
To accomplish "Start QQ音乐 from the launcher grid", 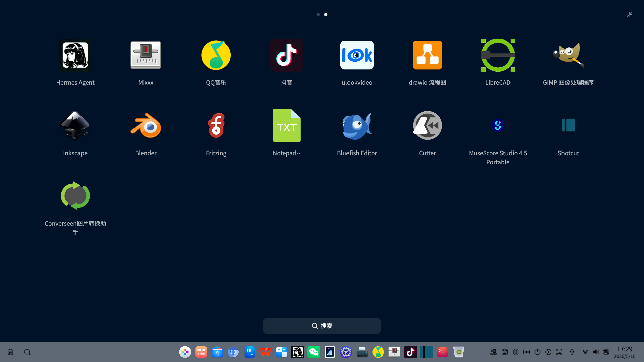I will (216, 55).
